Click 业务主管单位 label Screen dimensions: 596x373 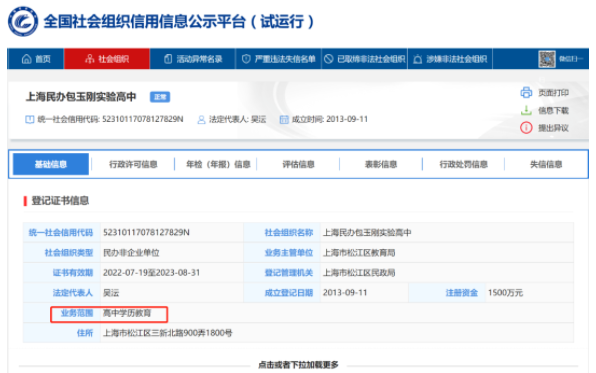tap(288, 252)
